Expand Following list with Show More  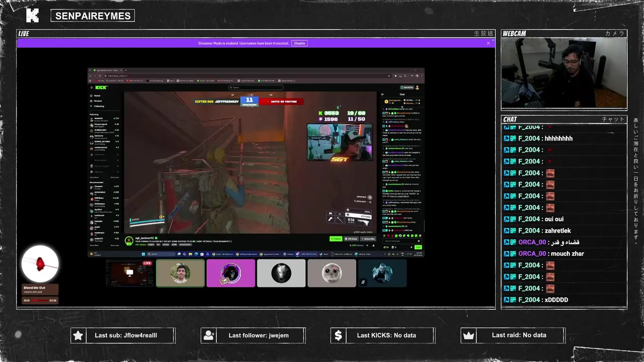(x=94, y=177)
